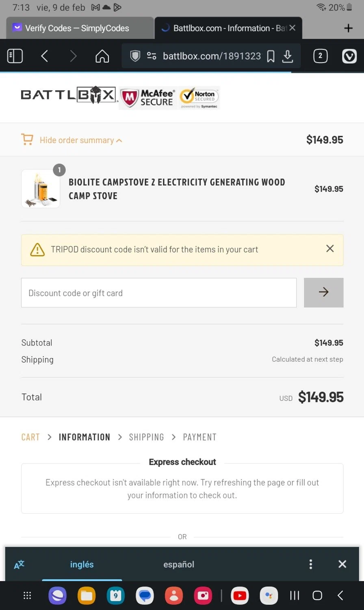Select inglés translation language
Image resolution: width=364 pixels, height=610 pixels.
tap(82, 564)
